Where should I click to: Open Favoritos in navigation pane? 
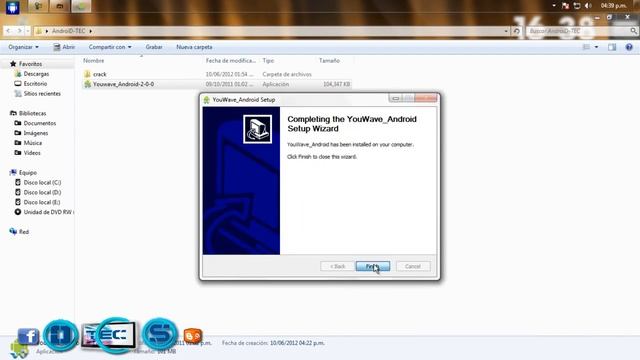[x=30, y=64]
